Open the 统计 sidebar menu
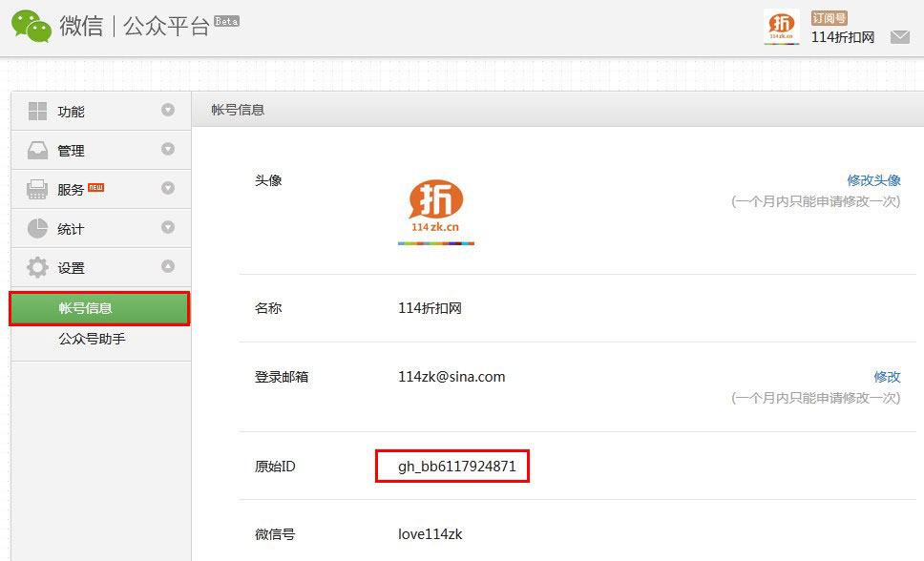The image size is (924, 561). (x=101, y=228)
